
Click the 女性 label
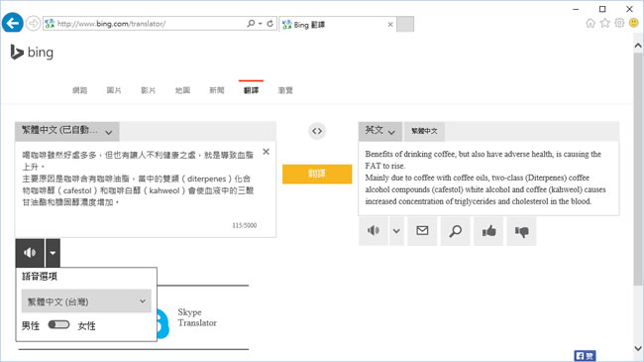86,325
